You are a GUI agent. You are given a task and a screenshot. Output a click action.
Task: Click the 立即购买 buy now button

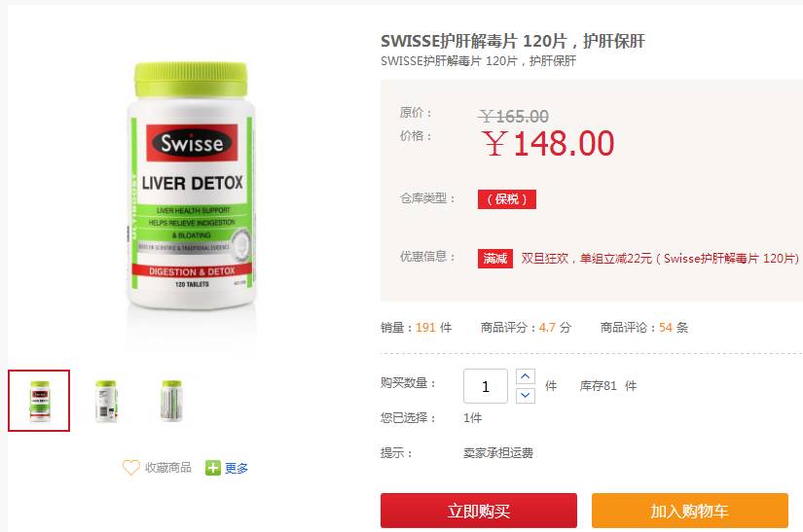[x=478, y=511]
